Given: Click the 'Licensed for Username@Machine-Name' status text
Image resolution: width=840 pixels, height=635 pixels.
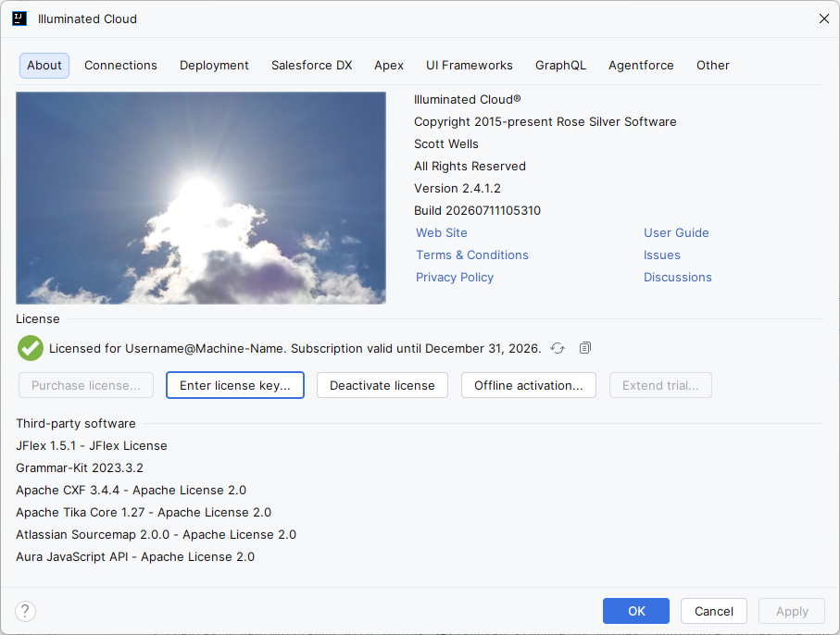Looking at the screenshot, I should tap(295, 349).
